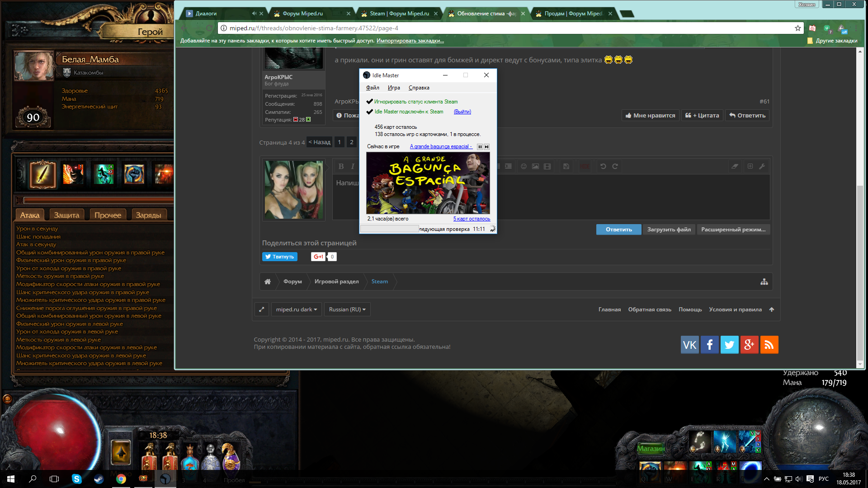Click the HIDE tag editor button
868x488 pixels.
pyautogui.click(x=585, y=166)
